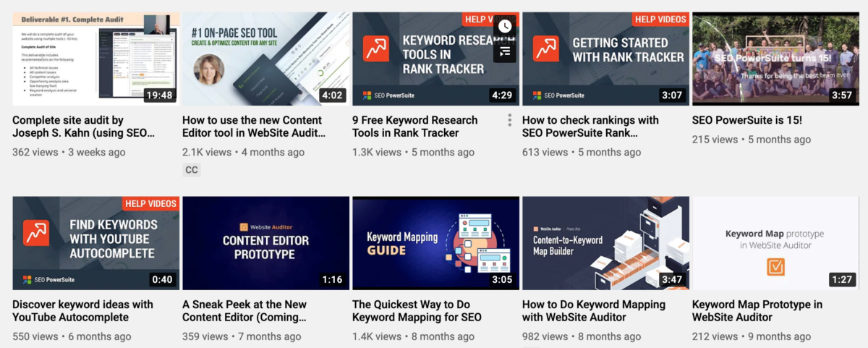Open the Keyword Map prototype thumbnail
868x348 pixels.
tap(775, 243)
